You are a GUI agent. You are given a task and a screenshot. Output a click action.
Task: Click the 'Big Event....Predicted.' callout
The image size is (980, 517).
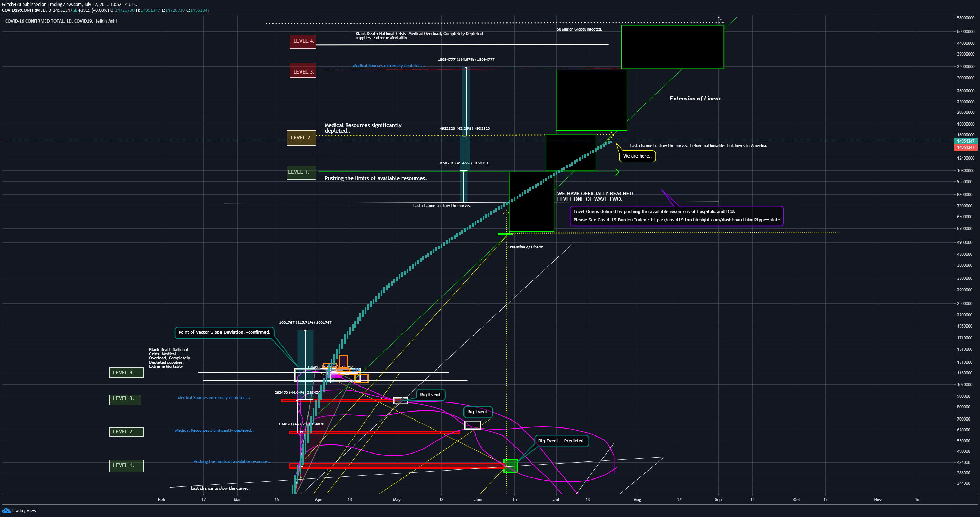(x=562, y=441)
